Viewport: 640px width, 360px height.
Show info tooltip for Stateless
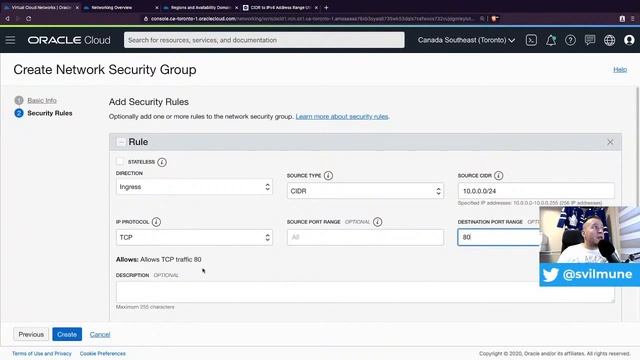162,162
